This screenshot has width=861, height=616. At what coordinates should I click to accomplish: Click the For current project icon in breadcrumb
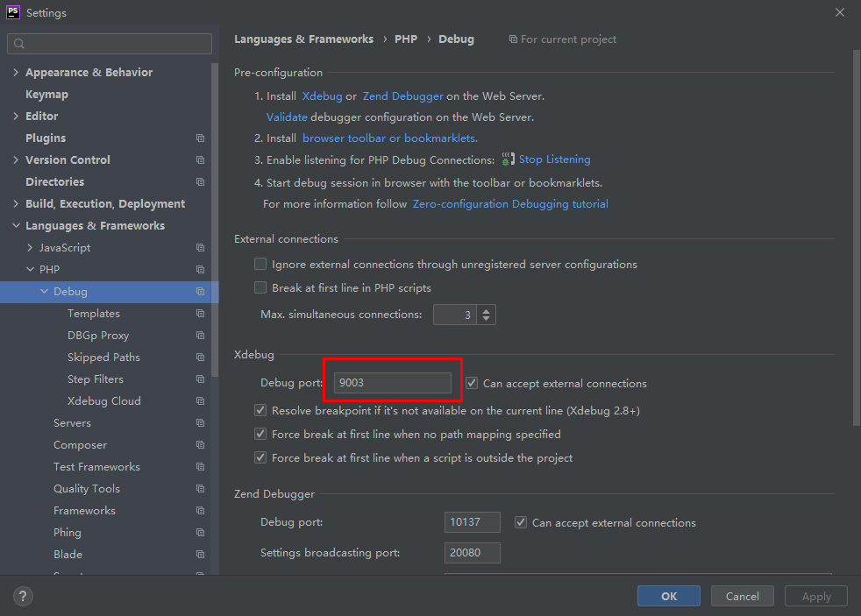coord(513,39)
